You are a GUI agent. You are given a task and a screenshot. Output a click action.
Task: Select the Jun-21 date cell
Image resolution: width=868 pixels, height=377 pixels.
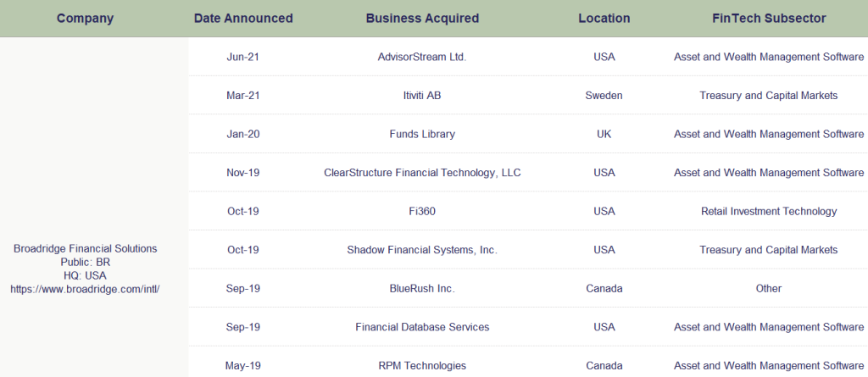click(x=243, y=57)
